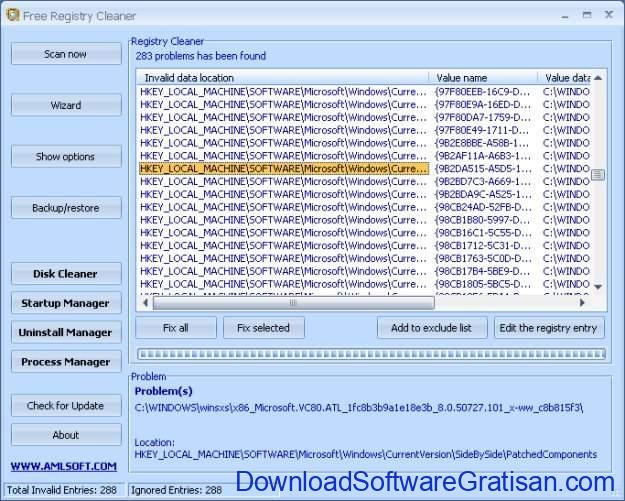Open Show options
The image size is (625, 501).
point(66,157)
